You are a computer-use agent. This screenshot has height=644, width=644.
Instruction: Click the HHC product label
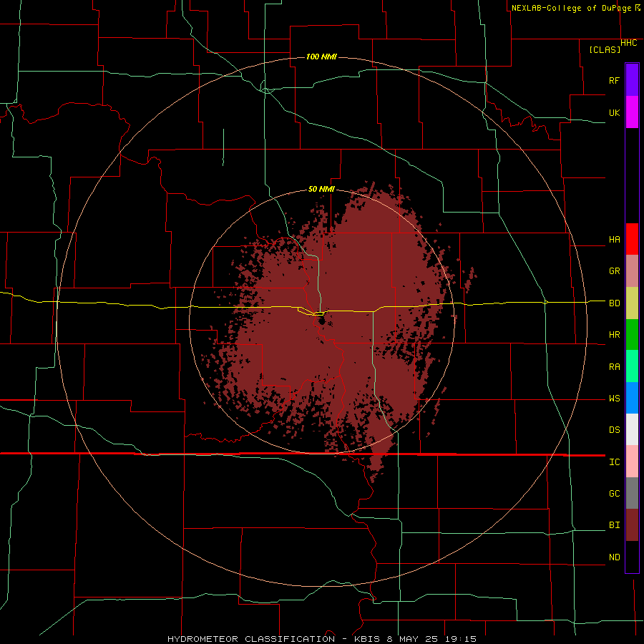click(x=628, y=43)
